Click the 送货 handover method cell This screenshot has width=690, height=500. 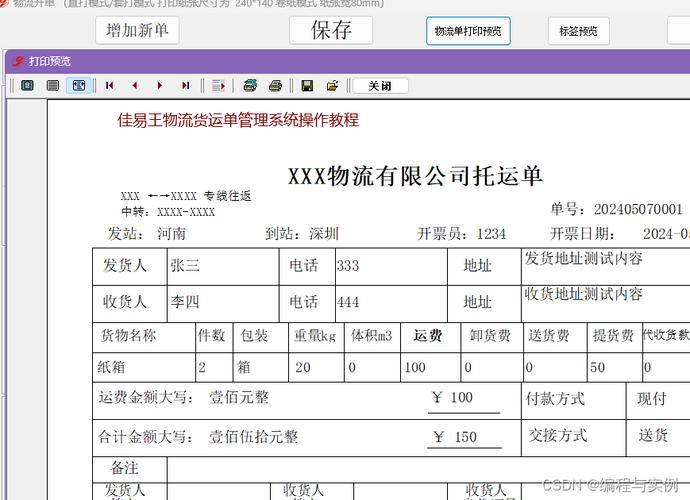click(x=653, y=435)
